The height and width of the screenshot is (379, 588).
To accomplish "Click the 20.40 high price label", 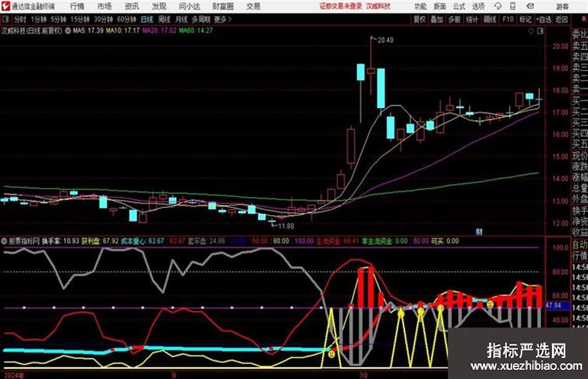I will (385, 40).
